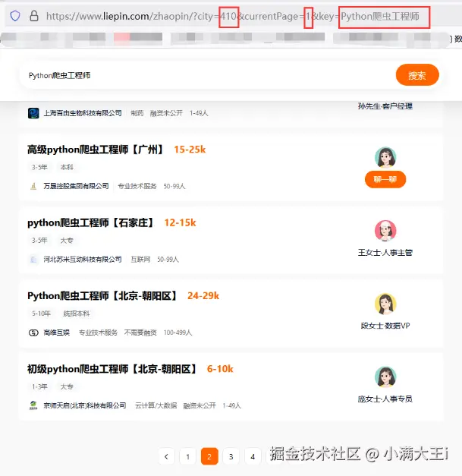
Task: Click the 3-5年 tag under 广州 job
Action: click(39, 167)
